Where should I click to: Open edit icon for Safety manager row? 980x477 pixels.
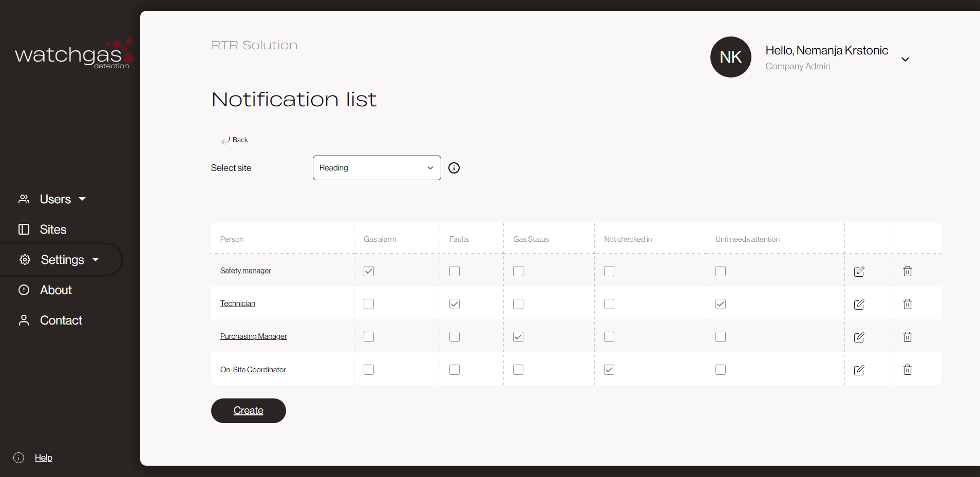pyautogui.click(x=859, y=271)
